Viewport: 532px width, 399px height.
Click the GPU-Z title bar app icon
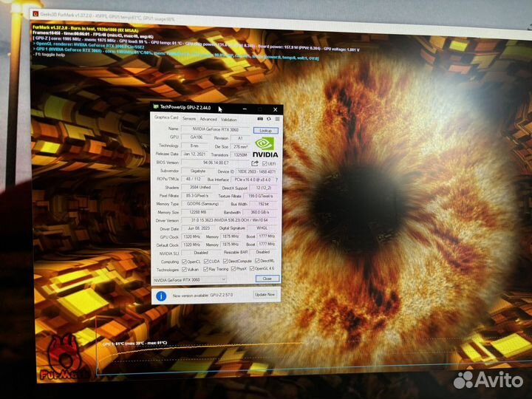point(156,106)
